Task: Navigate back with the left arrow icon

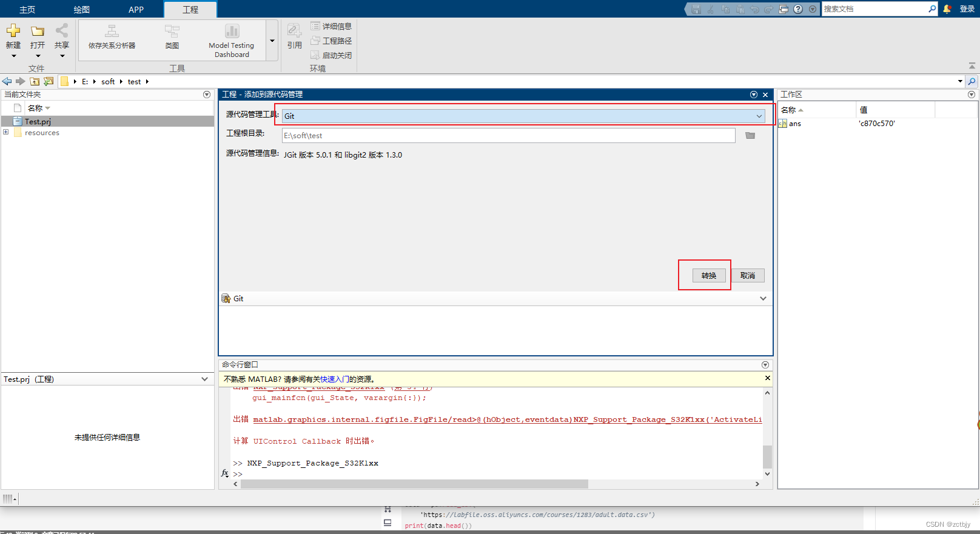Action: [x=7, y=81]
